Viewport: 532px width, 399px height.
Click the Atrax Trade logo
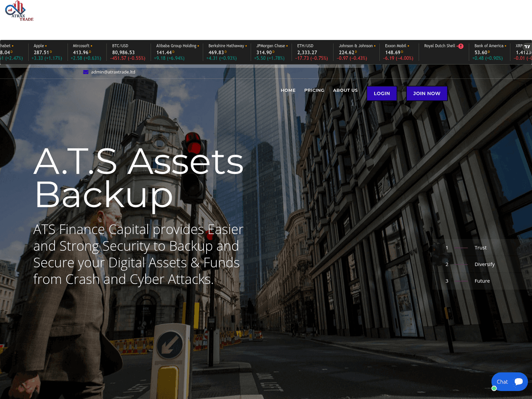pyautogui.click(x=20, y=11)
